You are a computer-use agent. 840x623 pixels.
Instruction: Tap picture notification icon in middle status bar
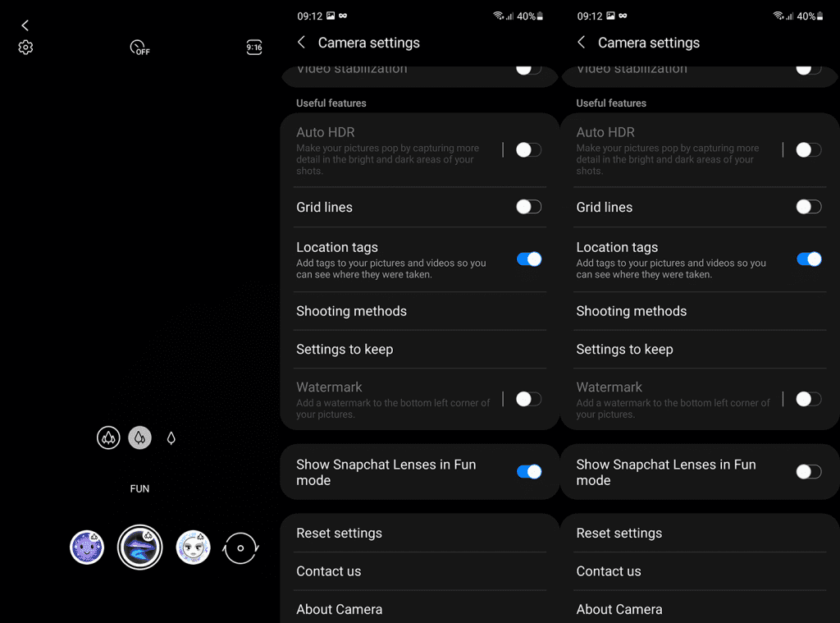click(331, 16)
